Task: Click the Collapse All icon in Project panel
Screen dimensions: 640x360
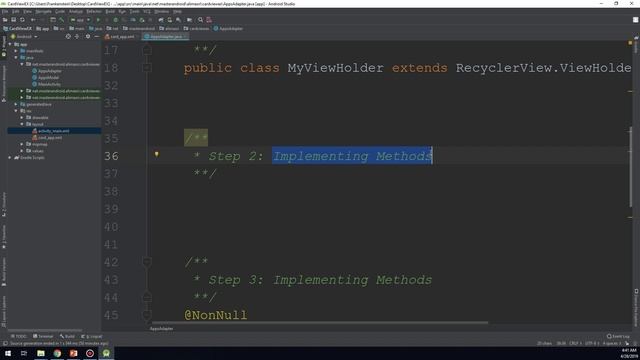Action: (77, 36)
